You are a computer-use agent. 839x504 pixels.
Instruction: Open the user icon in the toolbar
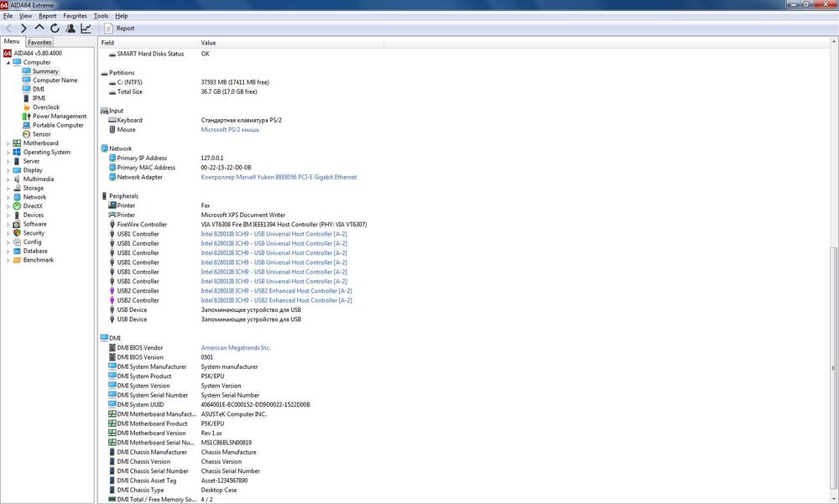point(70,29)
